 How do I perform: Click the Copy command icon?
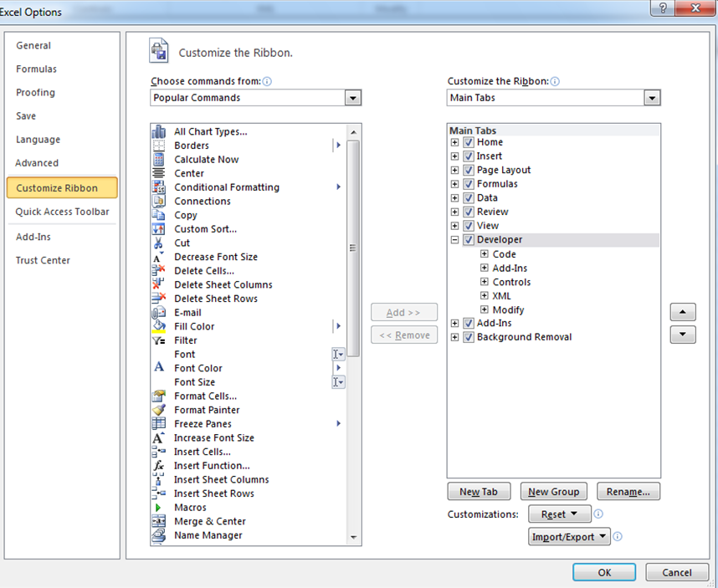[158, 215]
